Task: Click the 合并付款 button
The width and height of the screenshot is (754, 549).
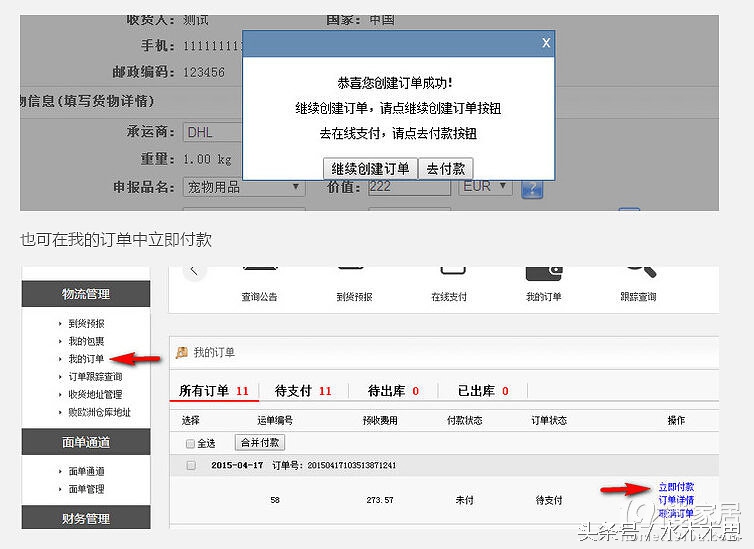Action: click(x=260, y=442)
